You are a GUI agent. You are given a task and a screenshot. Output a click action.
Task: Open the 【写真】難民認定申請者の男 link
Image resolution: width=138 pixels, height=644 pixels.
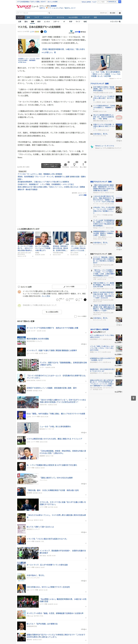tap(63, 51)
